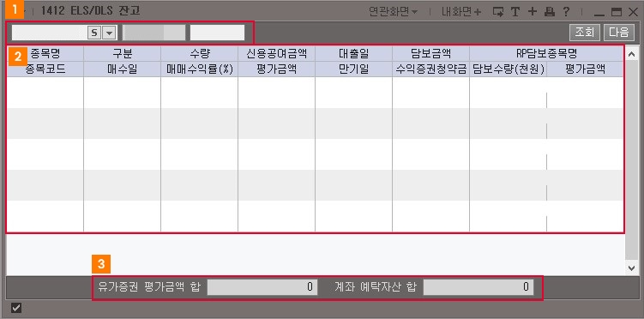Click the screen transfer icon in title bar

pos(498,11)
